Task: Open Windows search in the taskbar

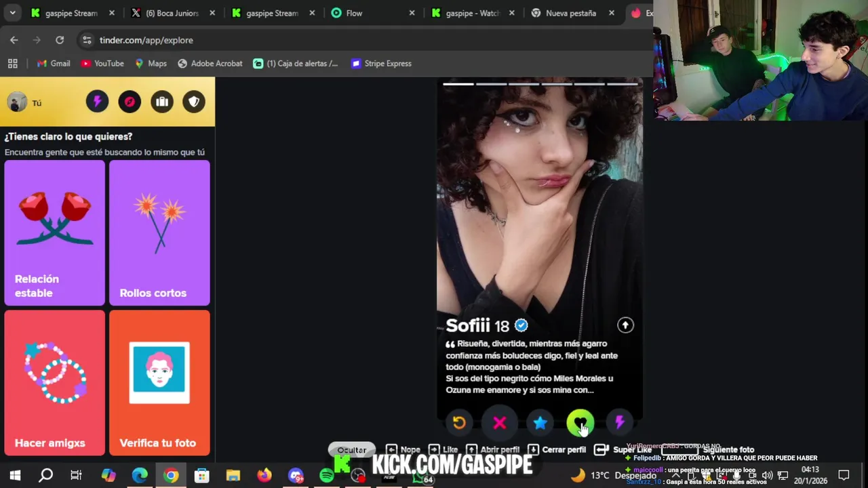Action: click(45, 476)
